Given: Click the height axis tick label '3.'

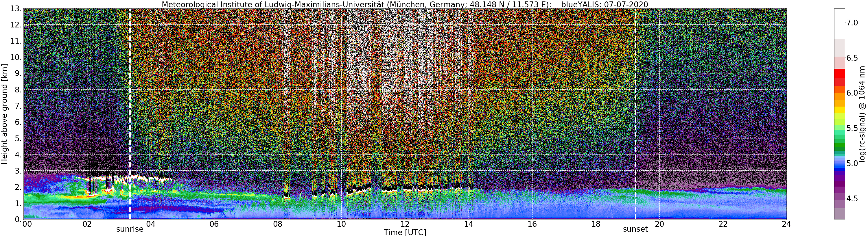Looking at the screenshot, I should point(18,171).
